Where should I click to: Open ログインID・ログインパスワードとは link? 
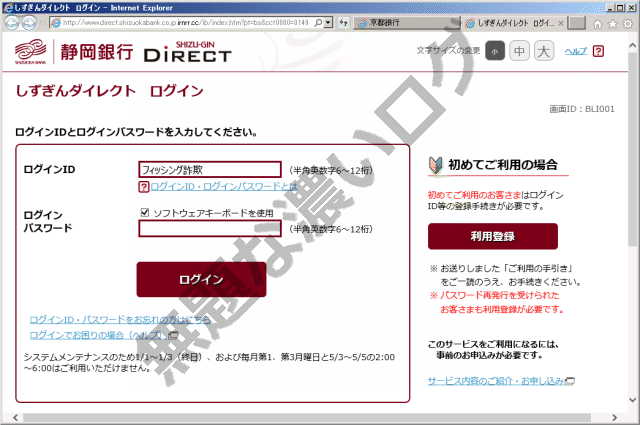point(224,187)
